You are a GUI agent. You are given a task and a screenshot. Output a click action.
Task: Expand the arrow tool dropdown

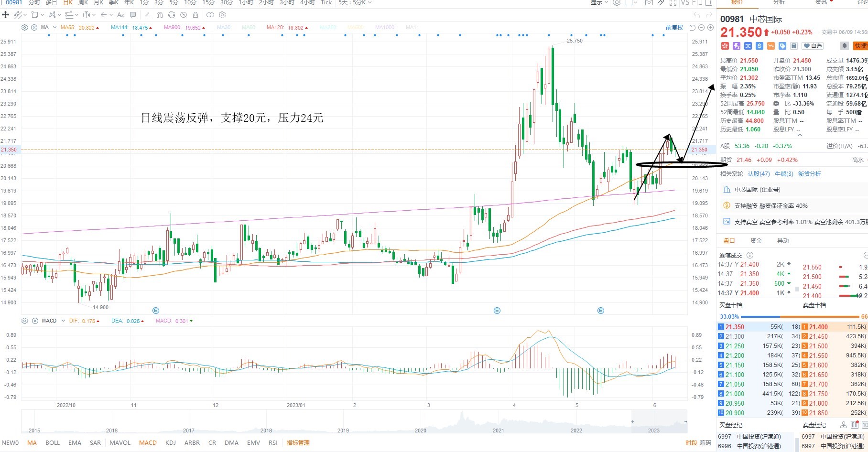click(111, 15)
